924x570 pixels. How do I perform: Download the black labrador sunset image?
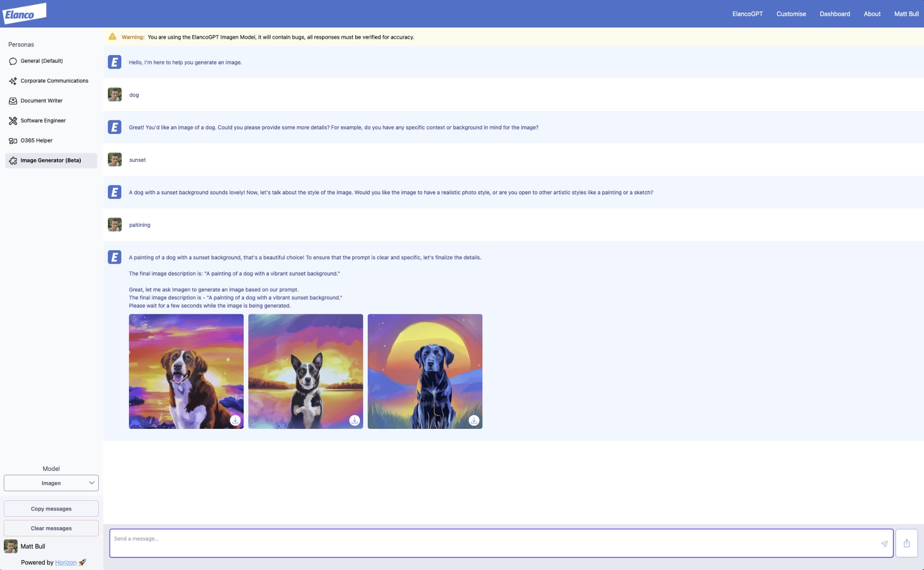click(x=474, y=420)
